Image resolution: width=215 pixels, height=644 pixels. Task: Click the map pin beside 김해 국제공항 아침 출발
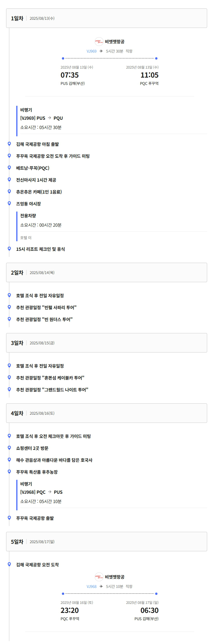click(9, 144)
